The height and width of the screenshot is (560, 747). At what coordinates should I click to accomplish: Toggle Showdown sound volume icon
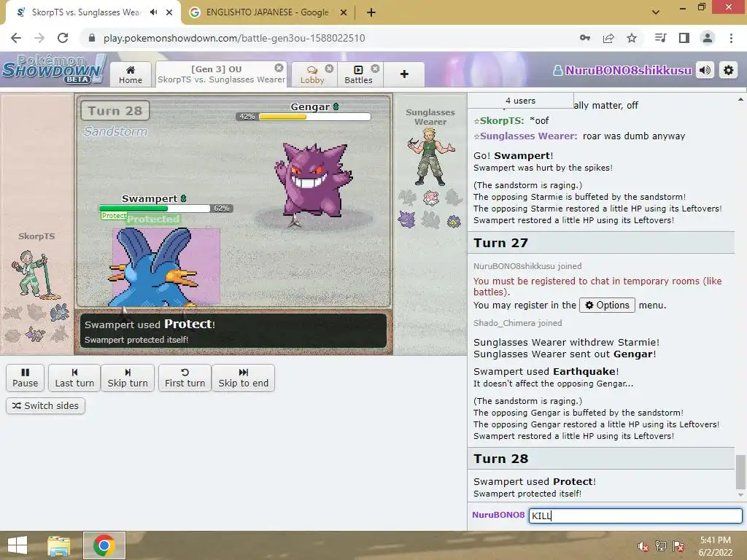705,71
